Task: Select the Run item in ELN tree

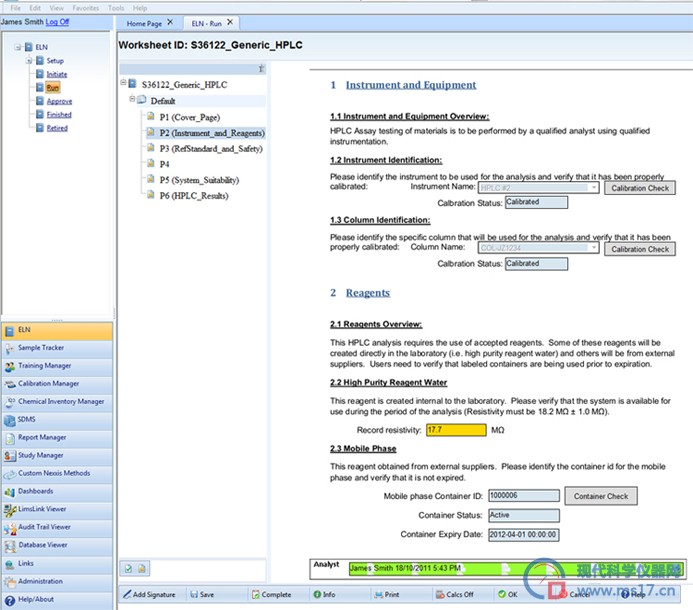Action: coord(53,88)
